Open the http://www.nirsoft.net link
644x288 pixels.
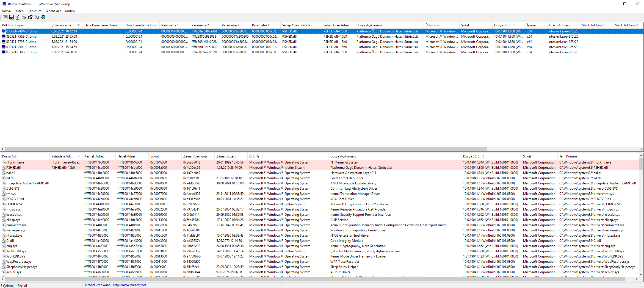pyautogui.click(x=129, y=285)
